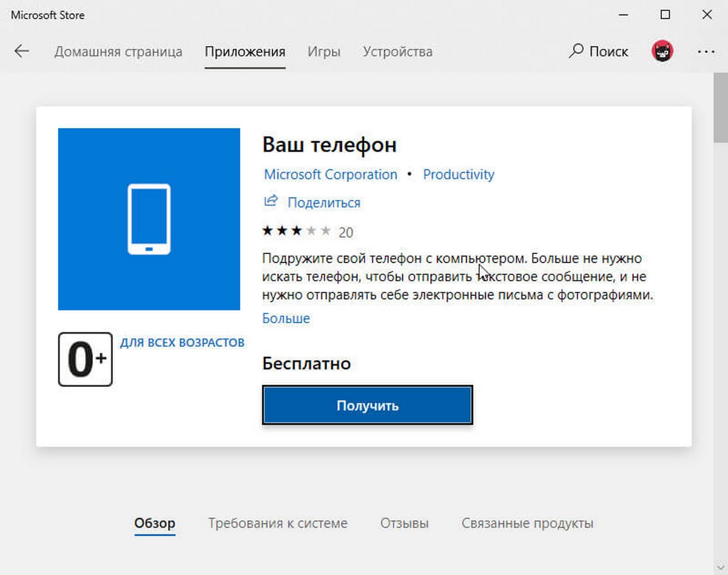Viewport: 728px width, 575px height.
Task: Go back with the back arrow
Action: (22, 52)
